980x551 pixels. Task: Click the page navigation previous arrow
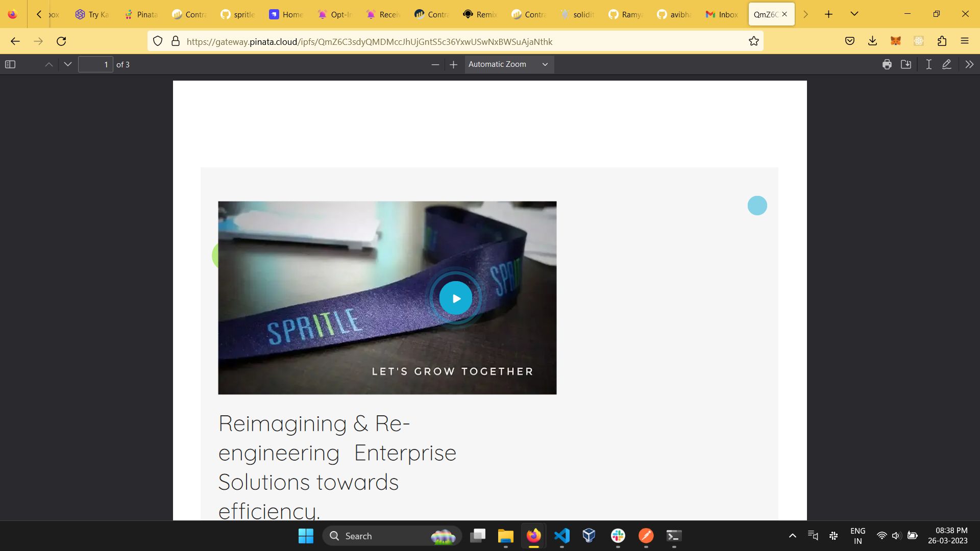click(48, 64)
